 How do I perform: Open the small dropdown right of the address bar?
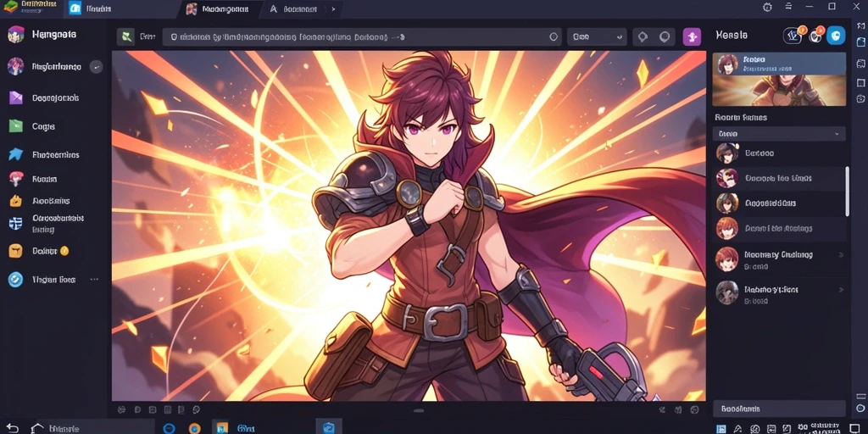(597, 37)
